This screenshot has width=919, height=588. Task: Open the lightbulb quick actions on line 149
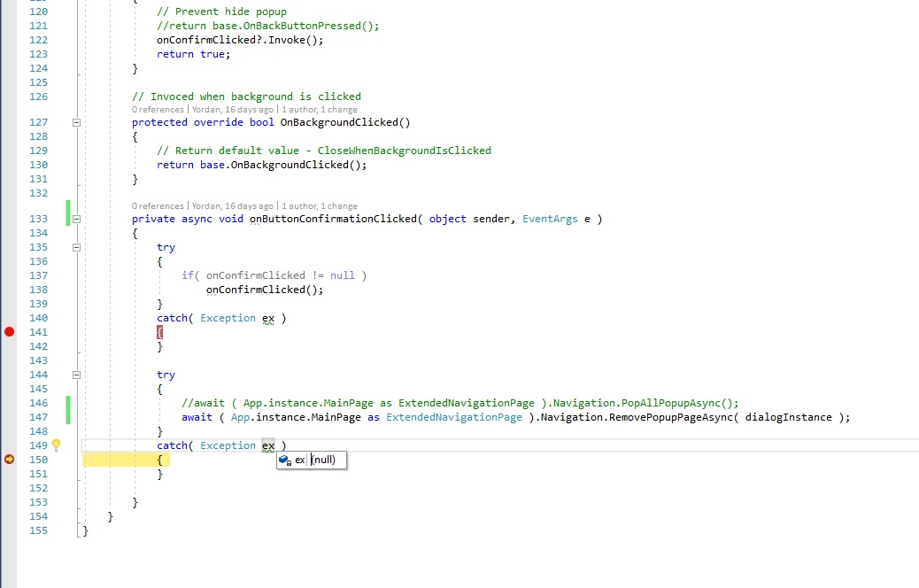[57, 445]
